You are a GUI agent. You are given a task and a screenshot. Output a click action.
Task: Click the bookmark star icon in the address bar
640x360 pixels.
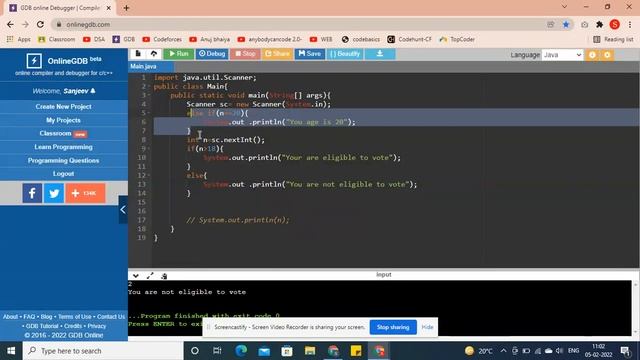pos(566,24)
